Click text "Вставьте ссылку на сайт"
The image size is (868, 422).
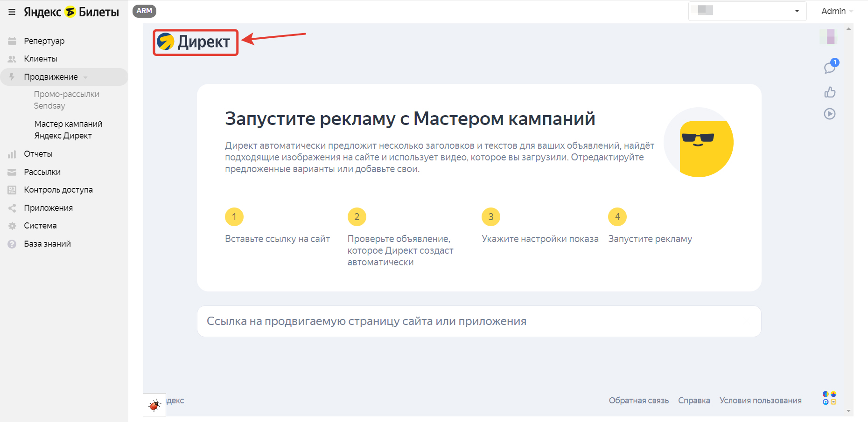tap(278, 239)
